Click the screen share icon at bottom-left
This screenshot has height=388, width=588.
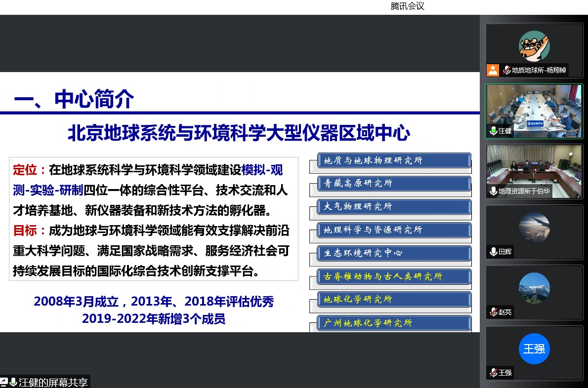point(4,382)
